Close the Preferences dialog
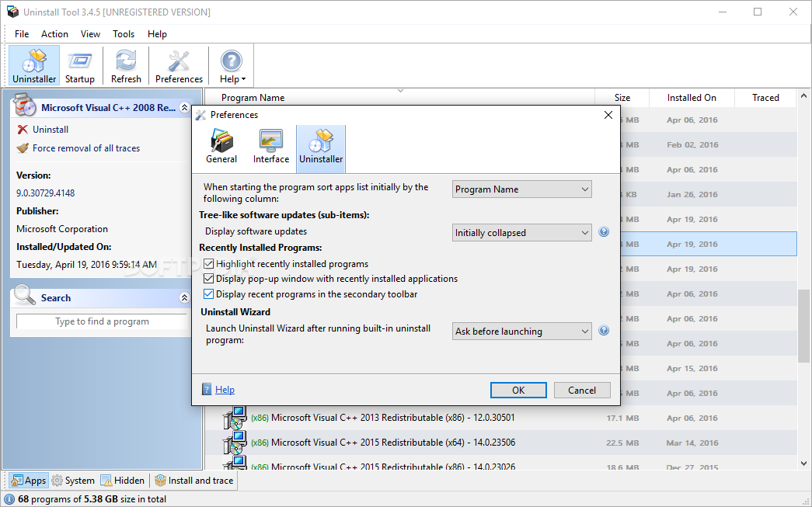This screenshot has width=812, height=507. coord(608,115)
